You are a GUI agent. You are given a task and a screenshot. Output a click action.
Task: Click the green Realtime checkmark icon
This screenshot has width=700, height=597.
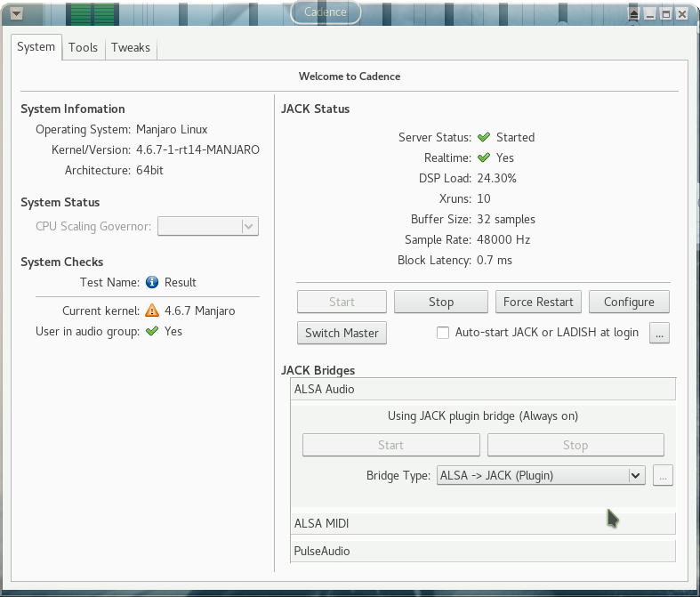pyautogui.click(x=484, y=157)
